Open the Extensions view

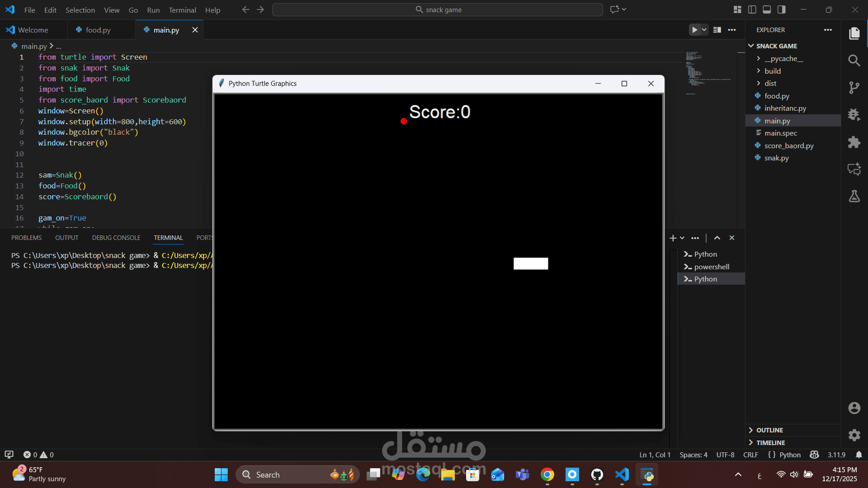click(854, 142)
